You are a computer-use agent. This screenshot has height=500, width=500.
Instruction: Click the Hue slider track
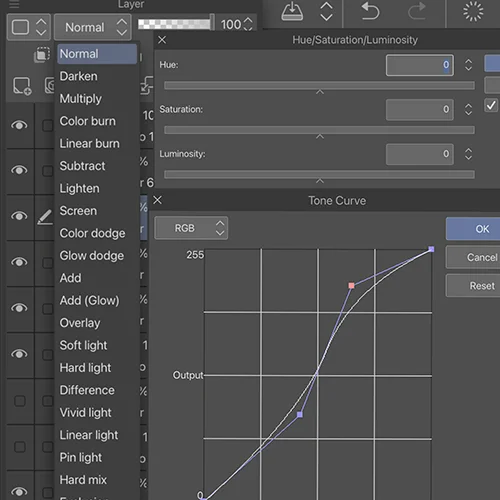[319, 86]
